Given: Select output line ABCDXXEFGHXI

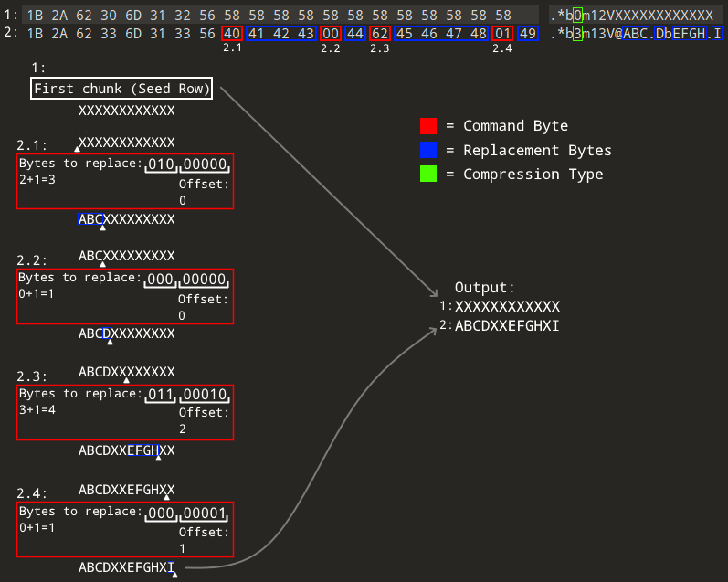Looking at the screenshot, I should point(507,325).
